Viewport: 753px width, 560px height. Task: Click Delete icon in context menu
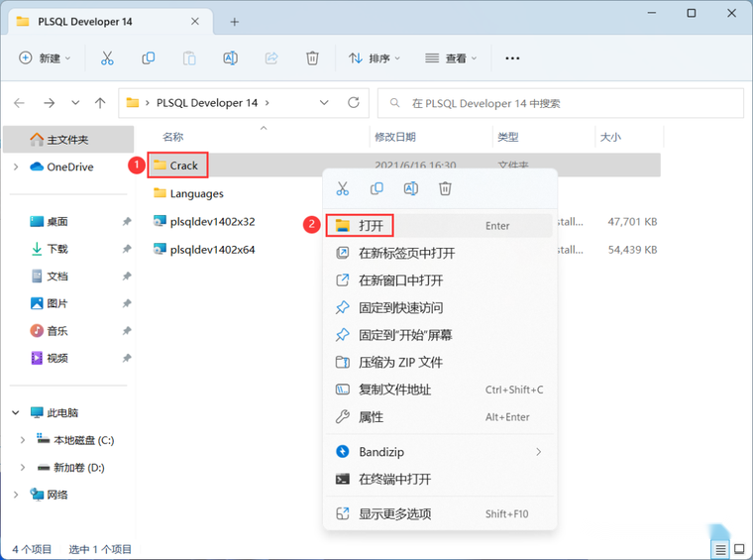coord(445,188)
